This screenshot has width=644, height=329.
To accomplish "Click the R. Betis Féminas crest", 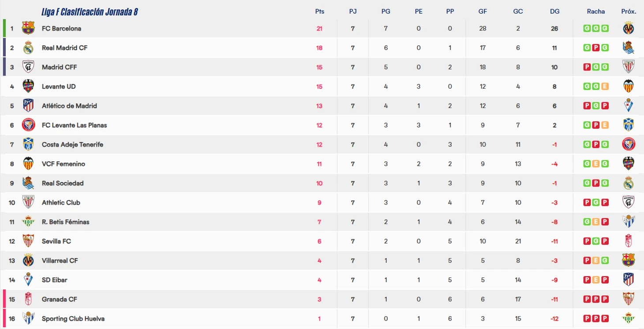I will click(x=28, y=222).
